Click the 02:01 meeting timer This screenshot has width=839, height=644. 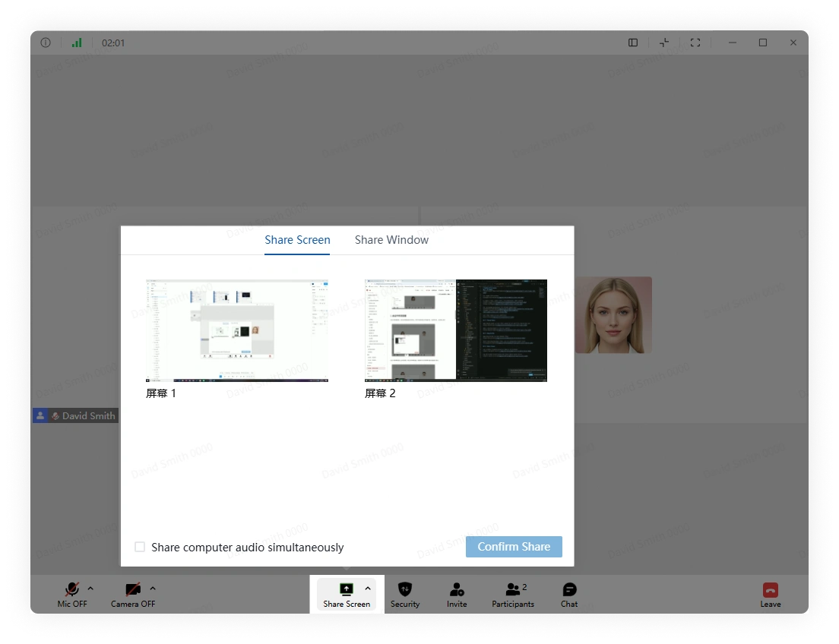pyautogui.click(x=113, y=43)
